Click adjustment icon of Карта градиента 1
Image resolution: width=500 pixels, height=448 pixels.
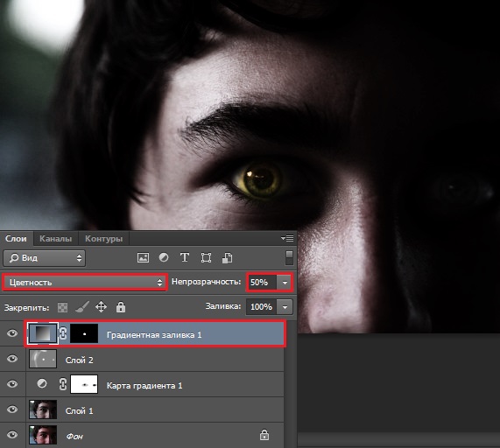pos(42,383)
